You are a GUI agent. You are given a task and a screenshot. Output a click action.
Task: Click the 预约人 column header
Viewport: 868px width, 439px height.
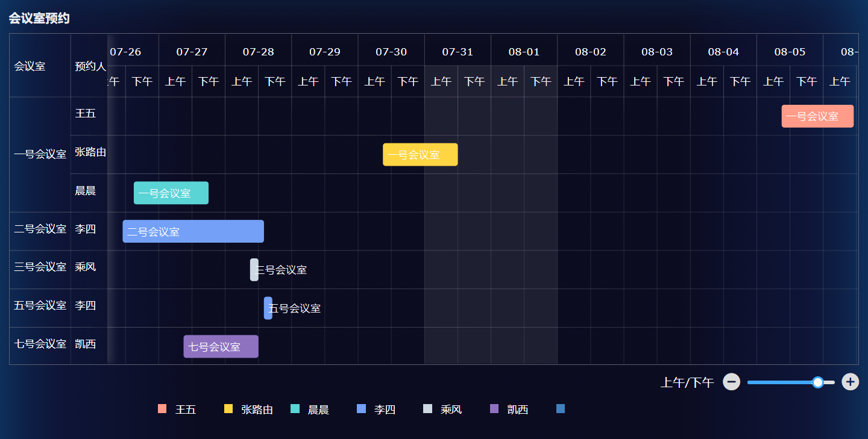[90, 66]
